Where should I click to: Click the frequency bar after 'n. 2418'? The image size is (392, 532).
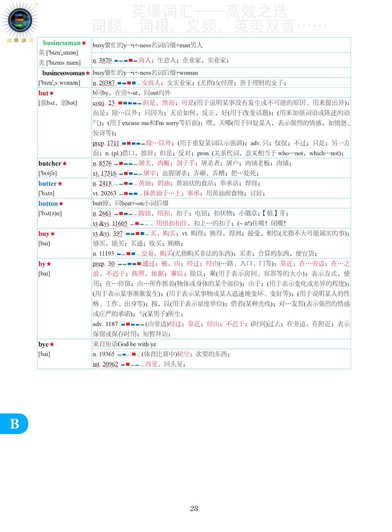125,184
